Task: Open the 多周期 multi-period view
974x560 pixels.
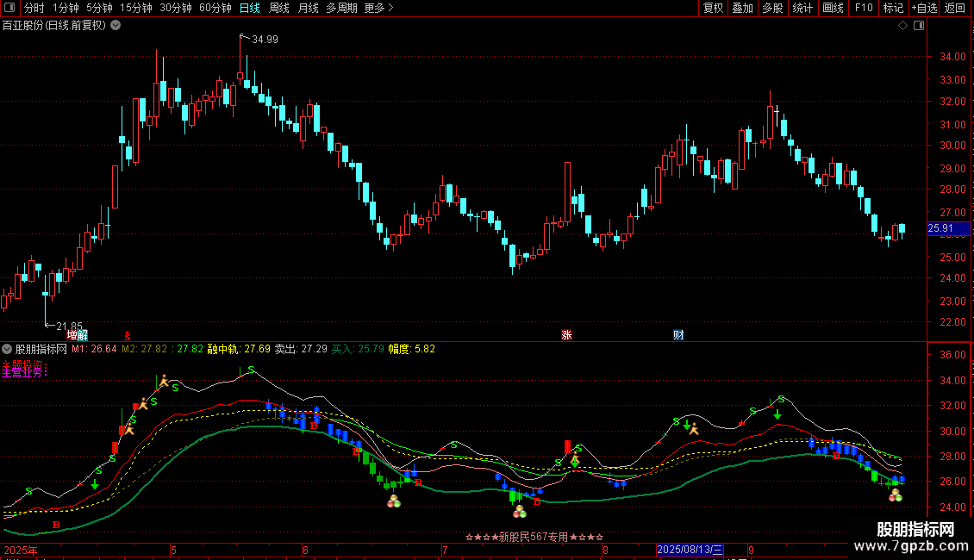Action: click(x=341, y=8)
